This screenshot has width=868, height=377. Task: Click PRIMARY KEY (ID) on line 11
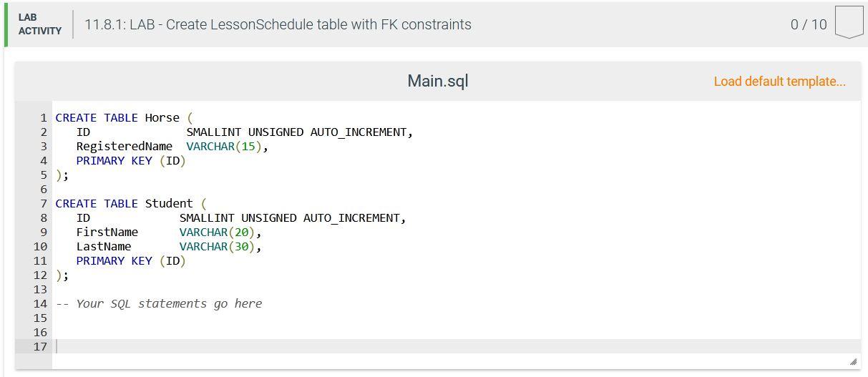pos(131,260)
